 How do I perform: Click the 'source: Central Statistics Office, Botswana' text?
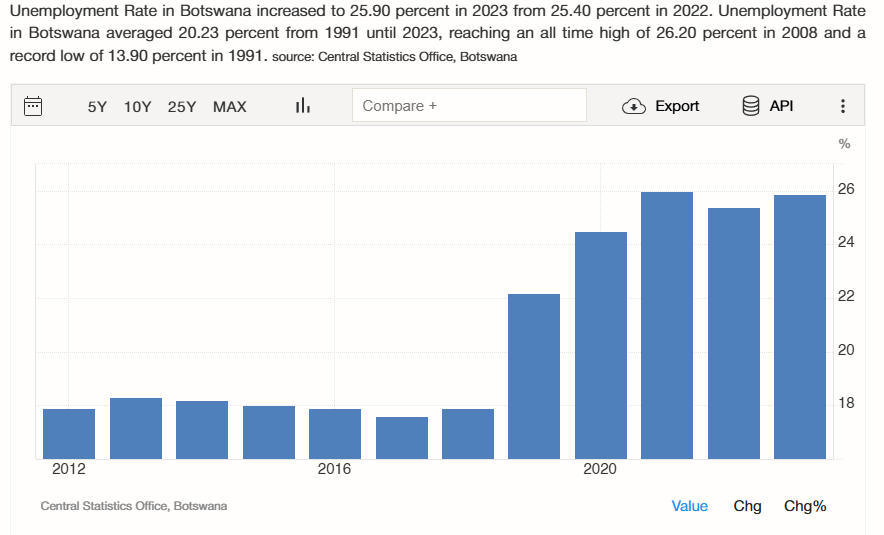point(395,57)
